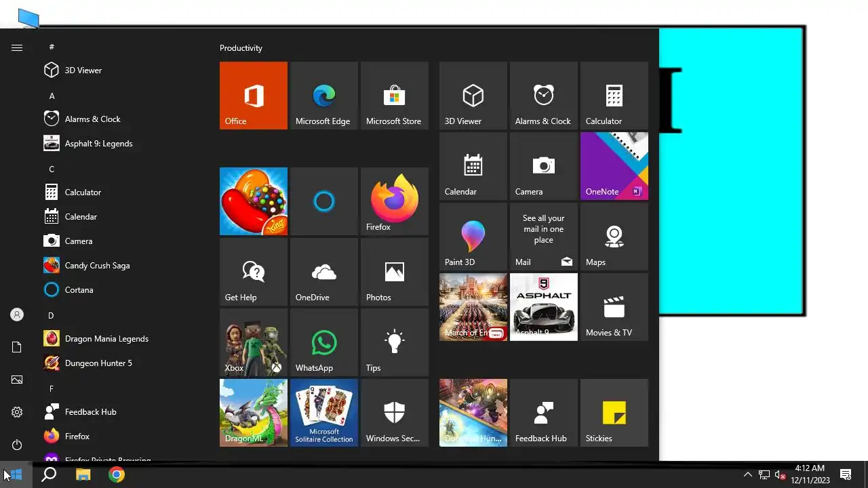Open the Maps tile
This screenshot has height=488, width=868.
[614, 237]
